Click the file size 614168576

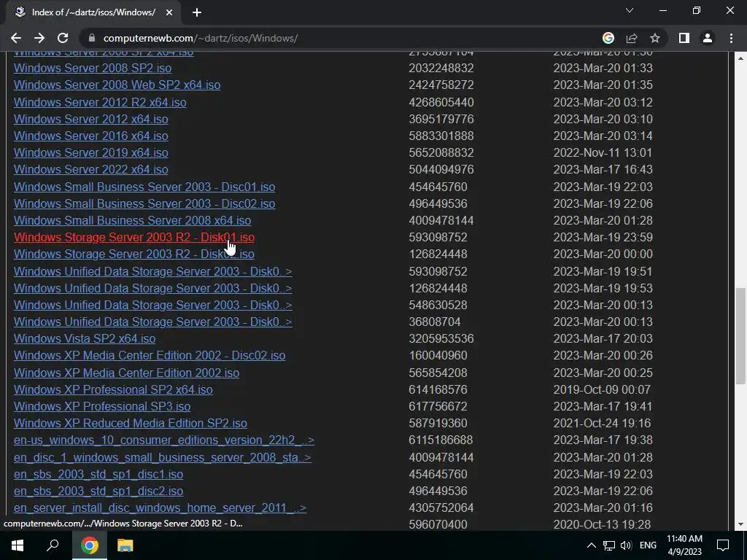(x=438, y=389)
